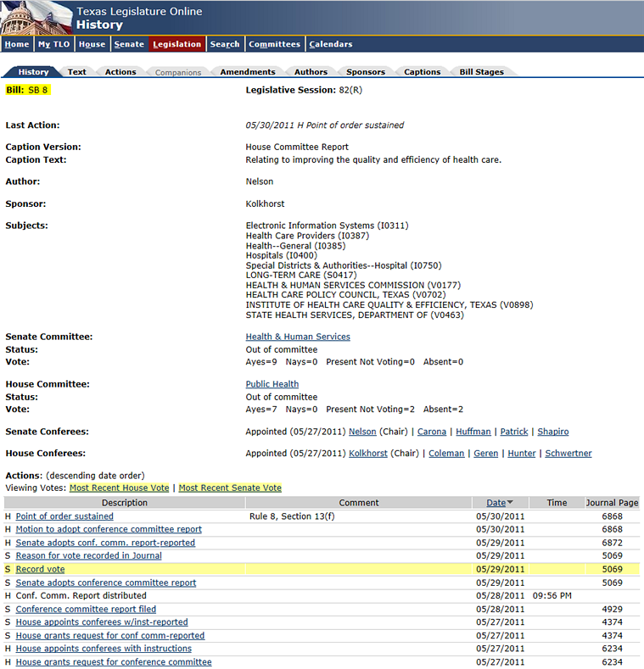
Task: Click House conferee Schwertner's link
Action: coord(568,454)
